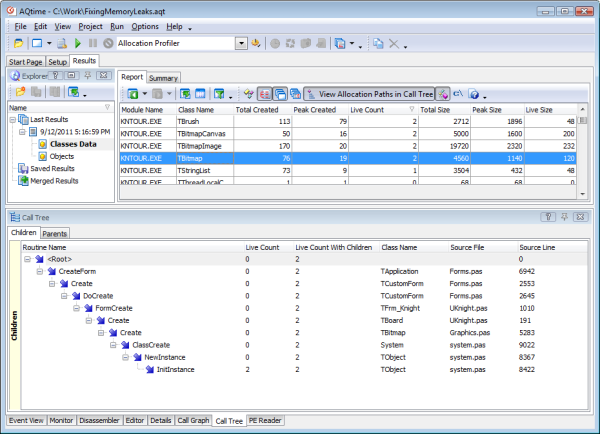
Task: Switch to Parents tab in Call Tree
Action: pos(54,233)
